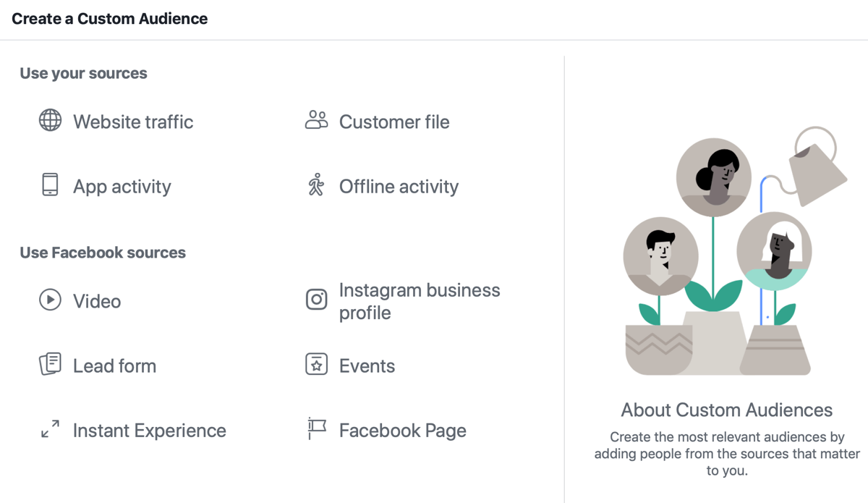
Task: Select the Instant Experience expand arrows icon
Action: tap(49, 430)
